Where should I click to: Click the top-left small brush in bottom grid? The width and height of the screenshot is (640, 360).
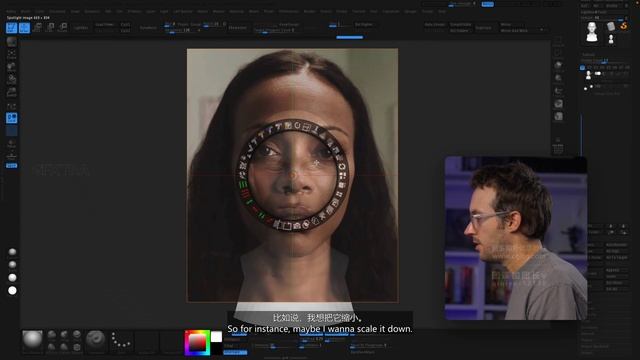click(52, 335)
